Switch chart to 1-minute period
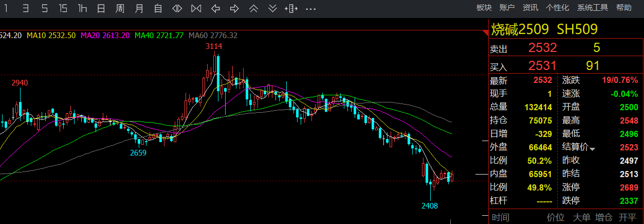This screenshot has width=644, height=224. point(6,8)
